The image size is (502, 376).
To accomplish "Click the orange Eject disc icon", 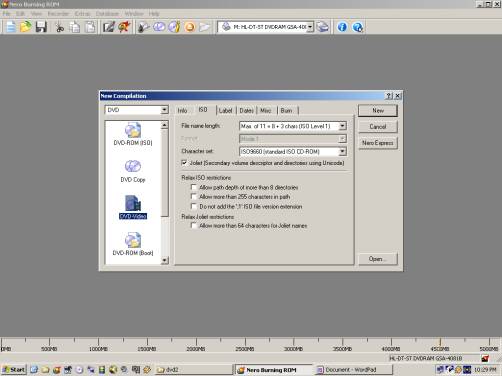I will pos(190,27).
